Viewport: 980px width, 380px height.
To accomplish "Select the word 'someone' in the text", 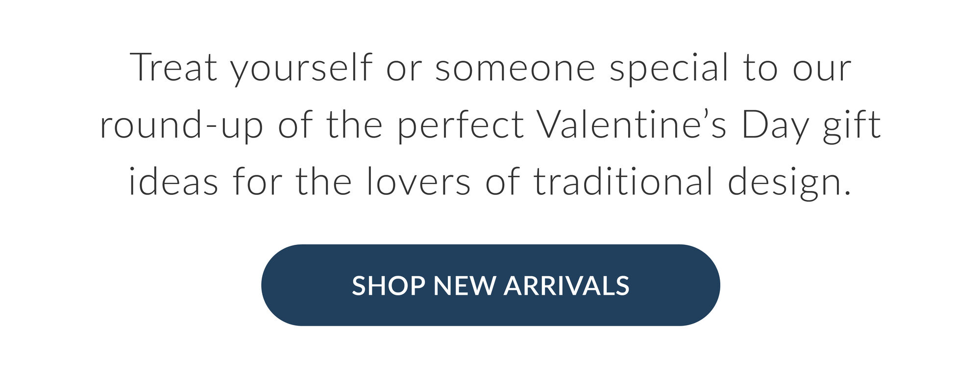I will (x=515, y=69).
